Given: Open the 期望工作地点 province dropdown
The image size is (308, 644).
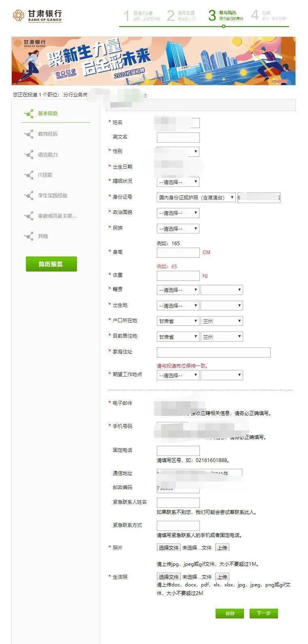Looking at the screenshot, I should tap(178, 375).
